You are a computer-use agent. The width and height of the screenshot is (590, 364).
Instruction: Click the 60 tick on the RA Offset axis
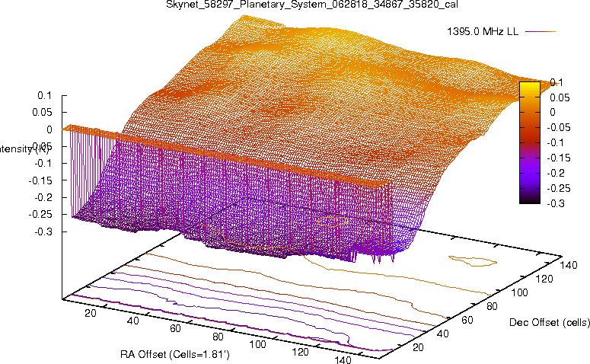click(x=175, y=329)
